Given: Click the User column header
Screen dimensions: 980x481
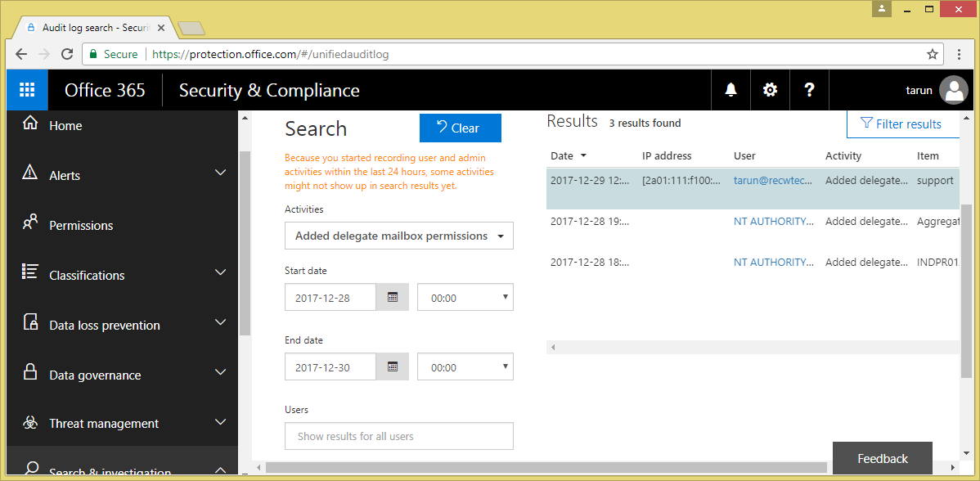Looking at the screenshot, I should click(x=744, y=155).
